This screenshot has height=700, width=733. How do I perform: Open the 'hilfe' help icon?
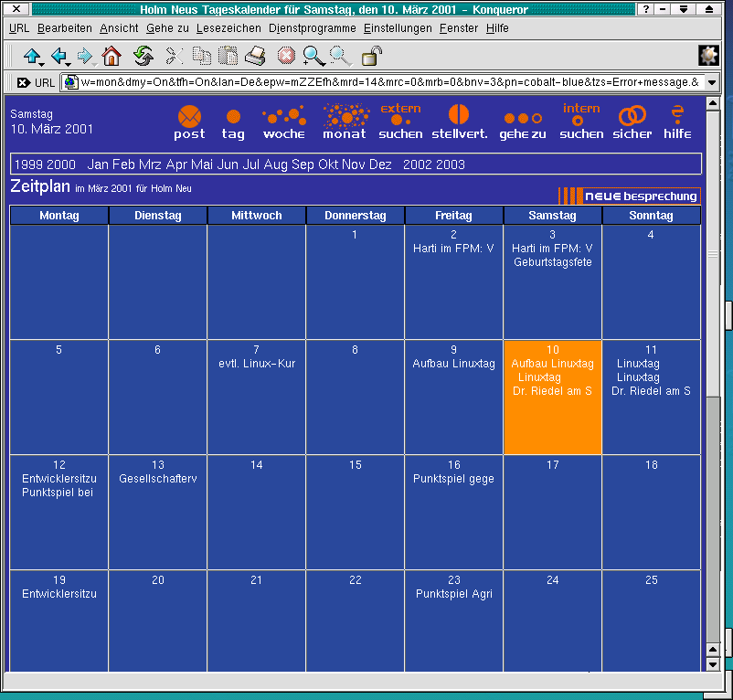tap(677, 116)
